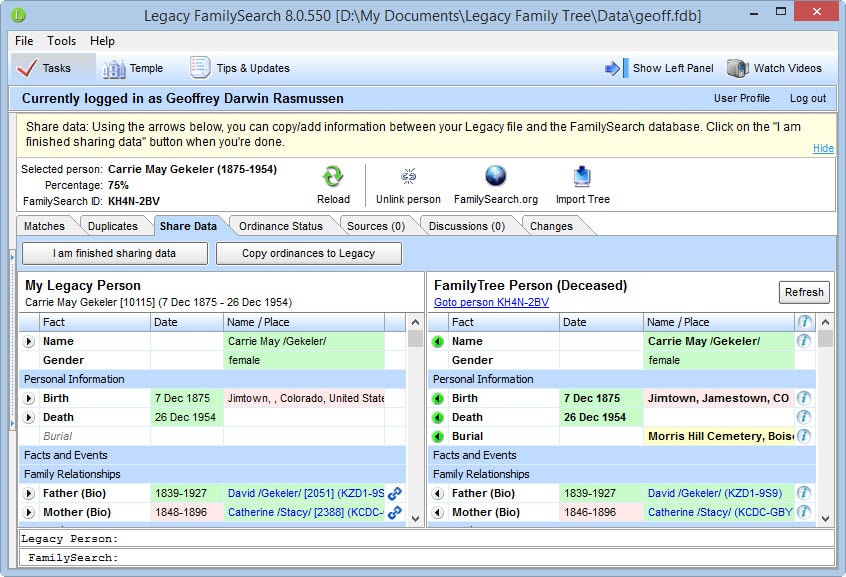Click the green Reload arrows icon
This screenshot has width=846, height=577.
(x=333, y=177)
